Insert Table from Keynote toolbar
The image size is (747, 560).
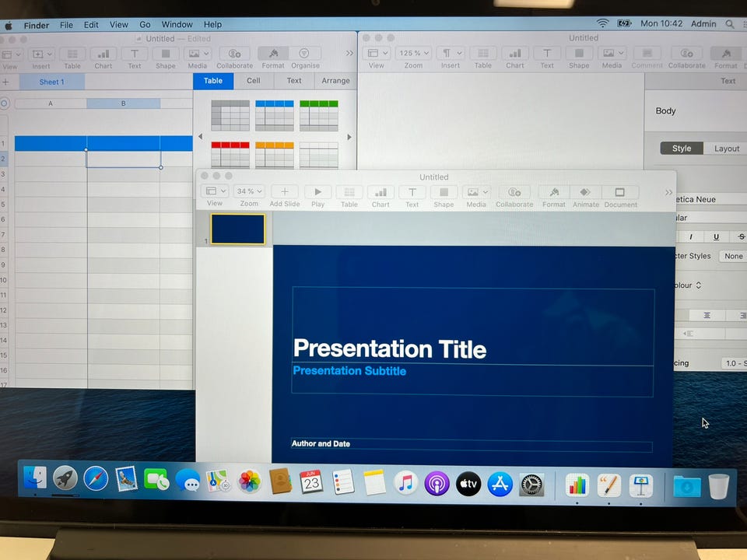349,192
